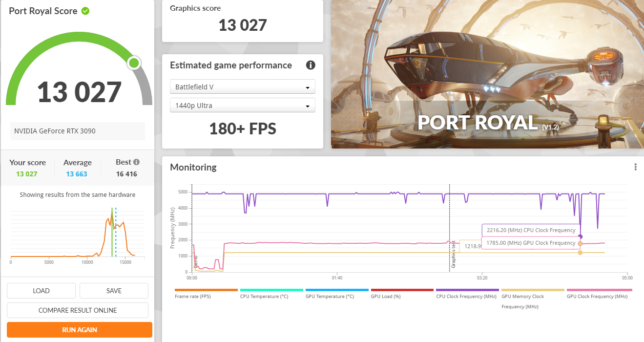
Task: Click the Graphics score heading
Action: pos(195,8)
